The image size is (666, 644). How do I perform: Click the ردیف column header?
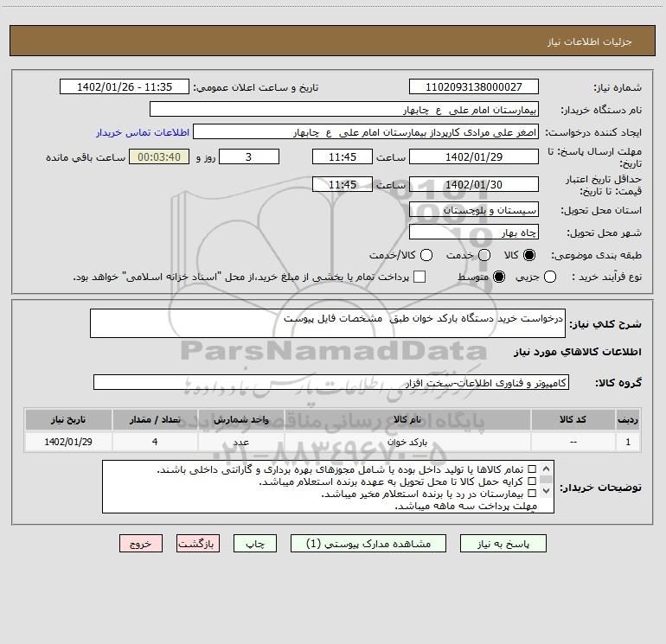(628, 420)
